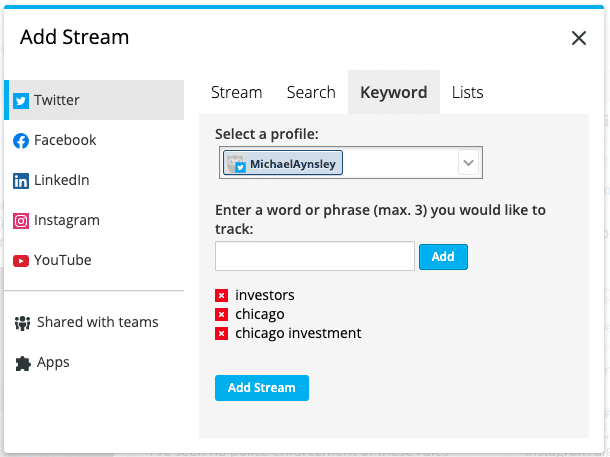Choose Facebook in the network list
The width and height of the screenshot is (610, 457).
94,140
